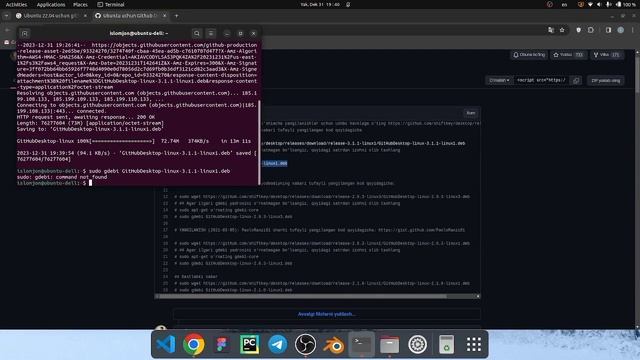Open the Places menu

click(x=80, y=4)
